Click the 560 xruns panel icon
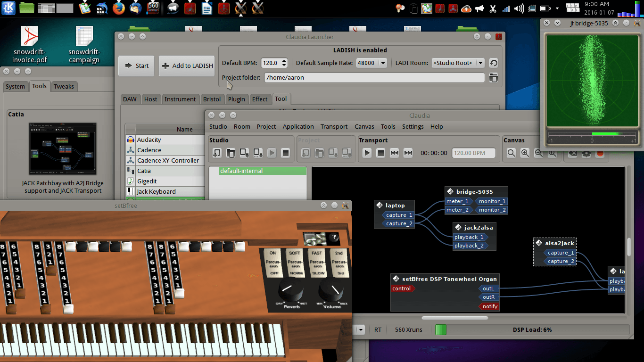This screenshot has width=644, height=362. (153, 7)
